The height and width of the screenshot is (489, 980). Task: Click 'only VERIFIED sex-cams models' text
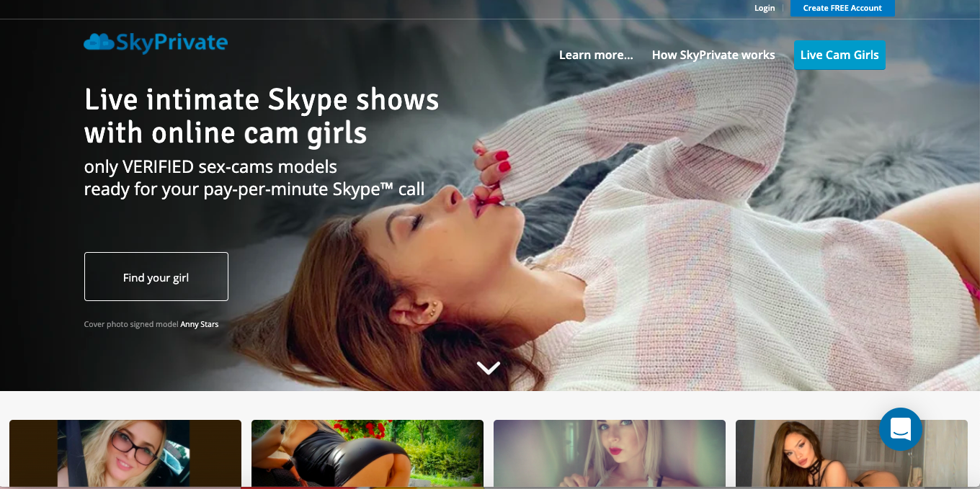click(210, 167)
